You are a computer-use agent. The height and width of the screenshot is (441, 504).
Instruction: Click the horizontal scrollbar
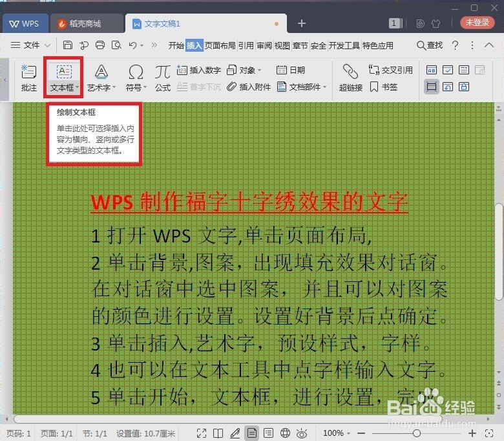(x=228, y=419)
